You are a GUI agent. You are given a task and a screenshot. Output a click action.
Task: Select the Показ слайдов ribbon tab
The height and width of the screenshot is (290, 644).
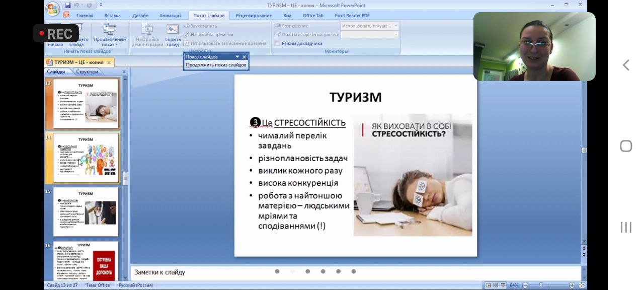click(x=209, y=16)
